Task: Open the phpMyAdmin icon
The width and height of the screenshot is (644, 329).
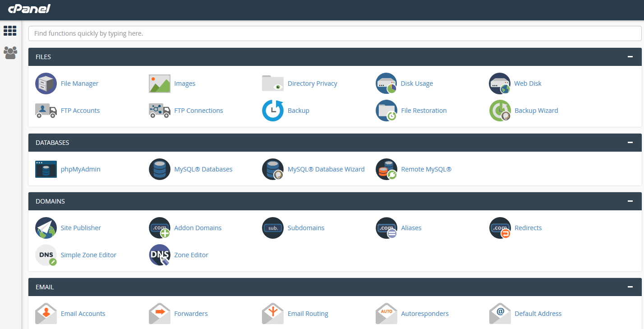Action: pos(46,169)
